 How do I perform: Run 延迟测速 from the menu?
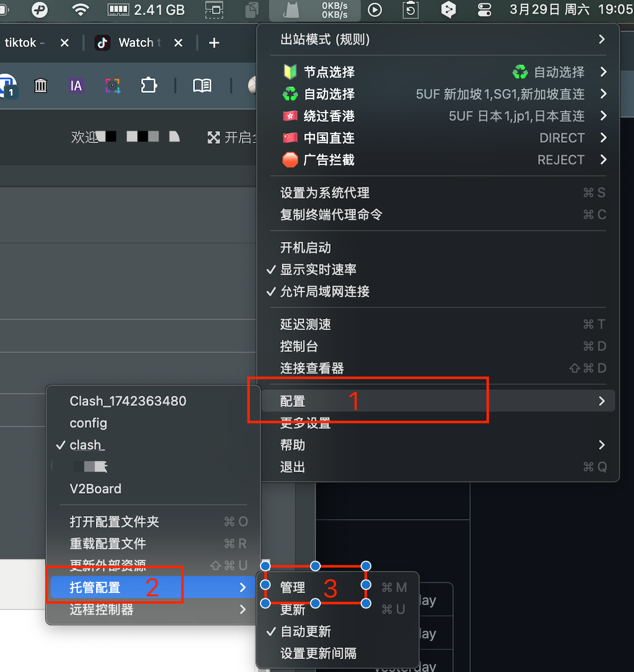point(305,324)
